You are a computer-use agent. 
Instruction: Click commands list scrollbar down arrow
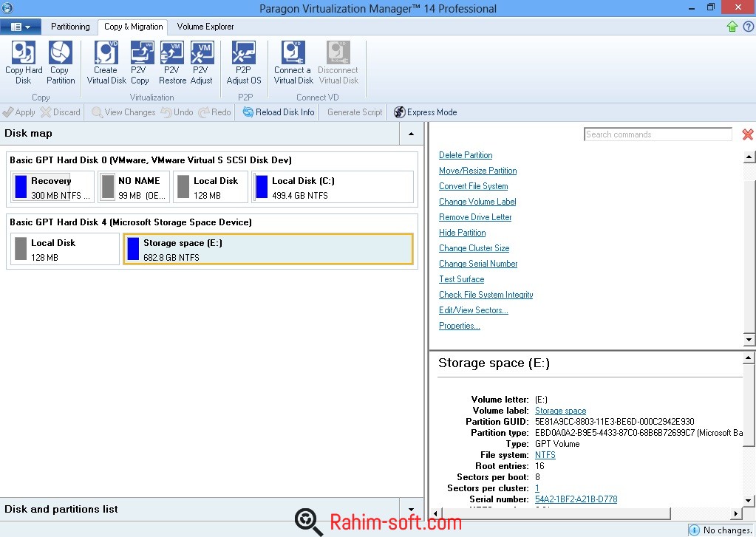(749, 339)
